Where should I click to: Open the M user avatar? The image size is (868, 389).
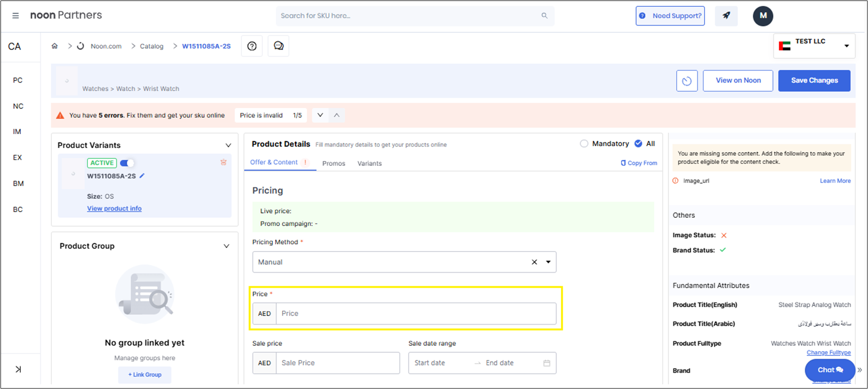pyautogui.click(x=763, y=16)
